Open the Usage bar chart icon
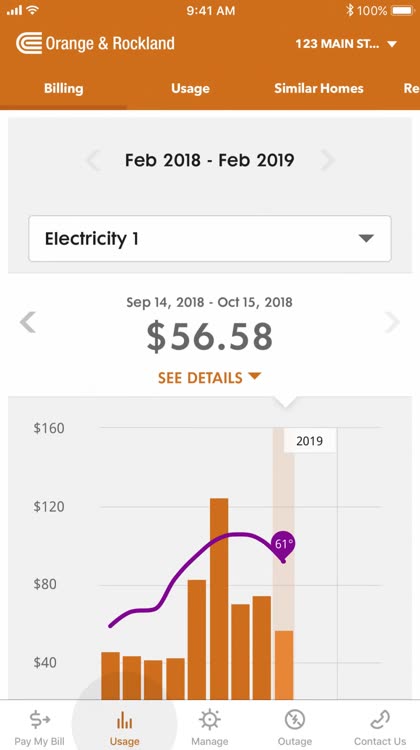Screen dimensions: 420x750 tap(124, 719)
